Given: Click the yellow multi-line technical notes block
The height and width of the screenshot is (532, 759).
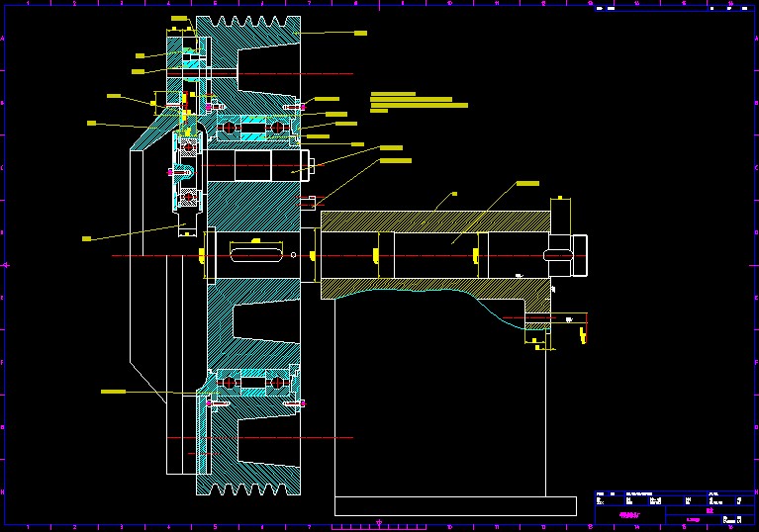Looking at the screenshot, I should click(x=416, y=102).
